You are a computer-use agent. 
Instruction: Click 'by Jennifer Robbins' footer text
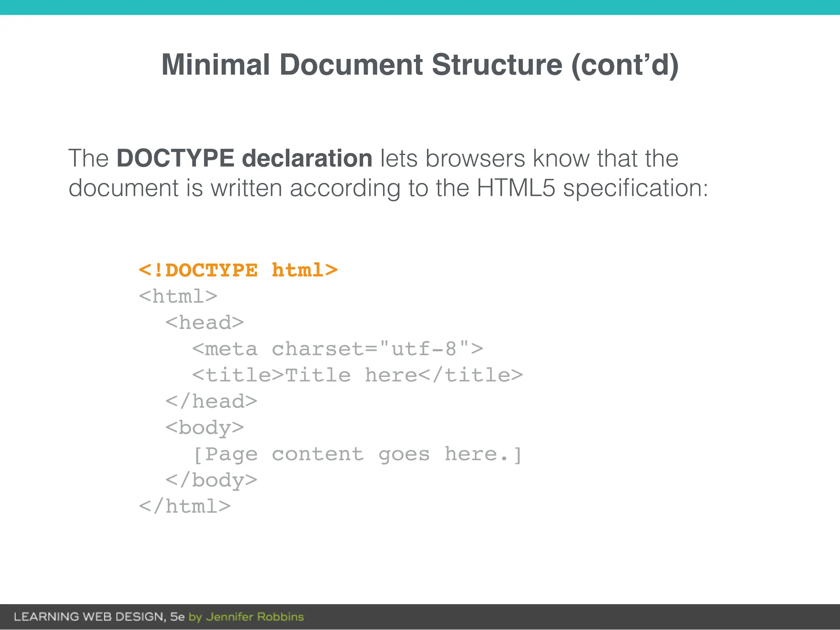pos(246,617)
